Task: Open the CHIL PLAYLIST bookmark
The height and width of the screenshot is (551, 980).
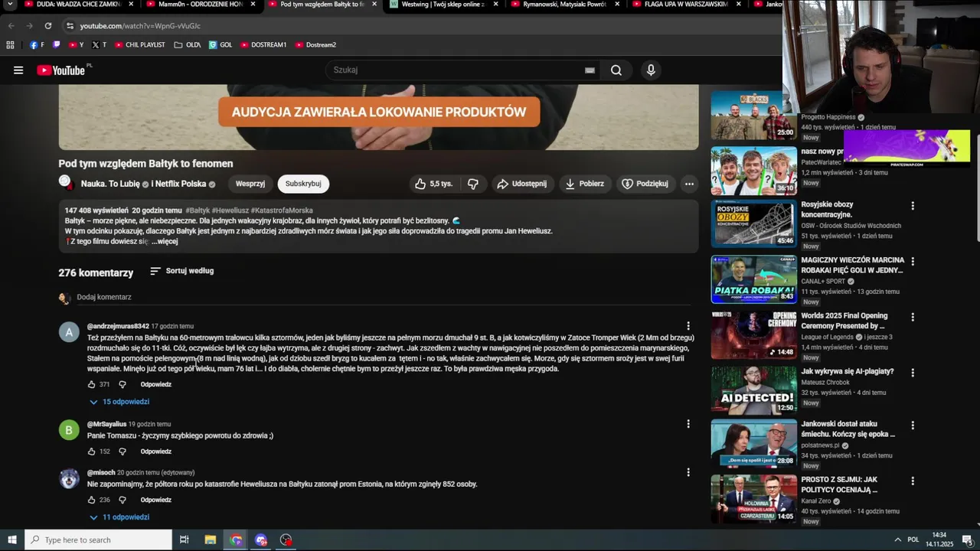Action: [139, 45]
